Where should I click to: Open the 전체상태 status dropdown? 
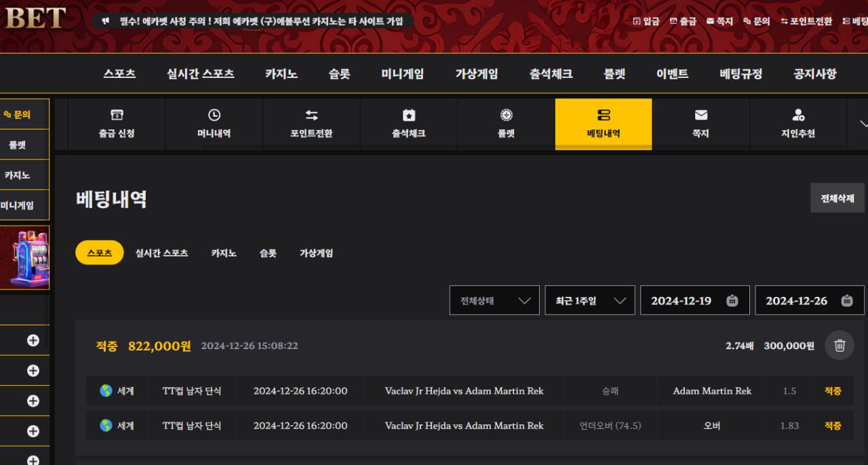click(494, 300)
